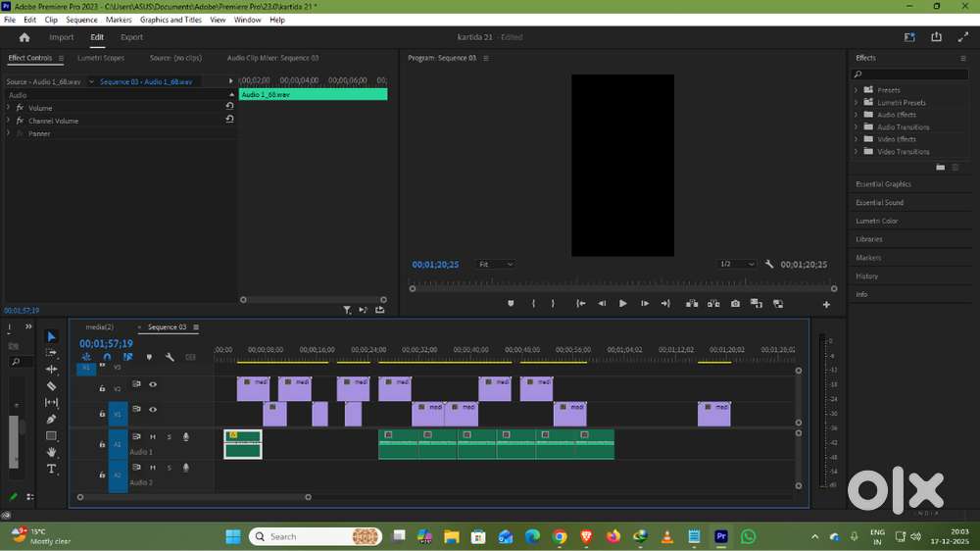The height and width of the screenshot is (551, 980).
Task: Activate the Track Select Forward tool
Action: pyautogui.click(x=52, y=353)
